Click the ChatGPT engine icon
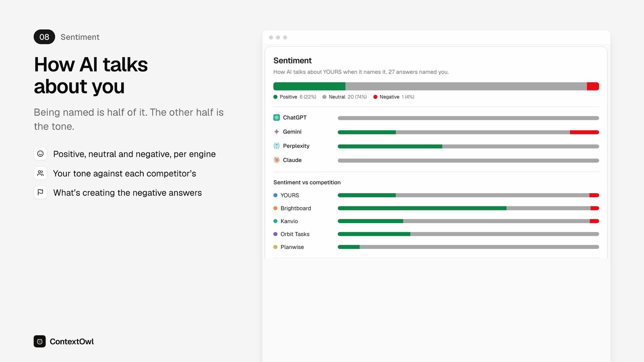This screenshot has height=362, width=644. click(277, 117)
